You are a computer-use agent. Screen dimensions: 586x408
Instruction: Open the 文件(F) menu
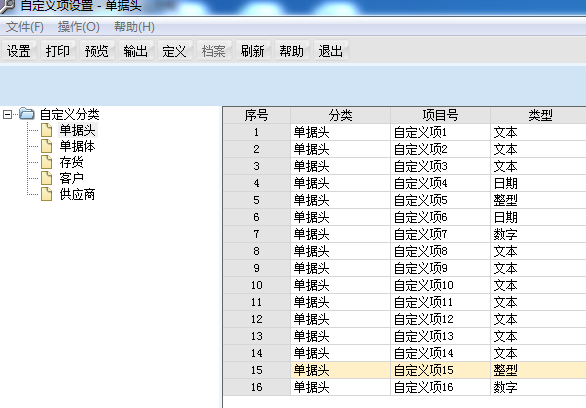(x=25, y=27)
